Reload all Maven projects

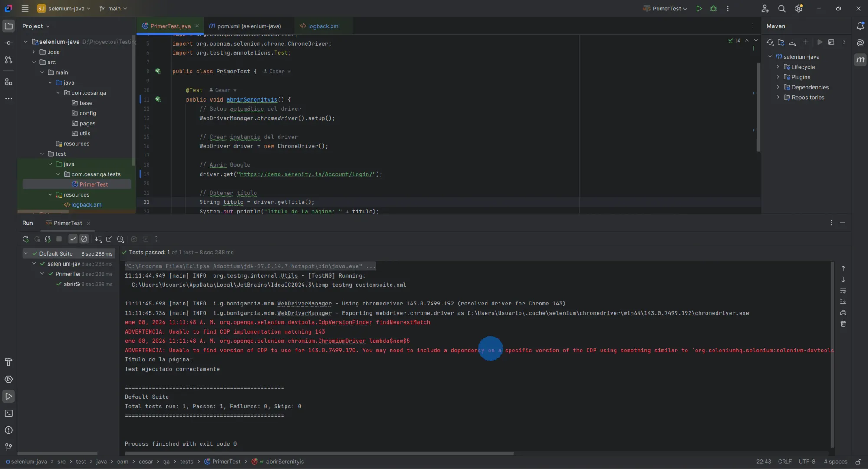pyautogui.click(x=770, y=42)
